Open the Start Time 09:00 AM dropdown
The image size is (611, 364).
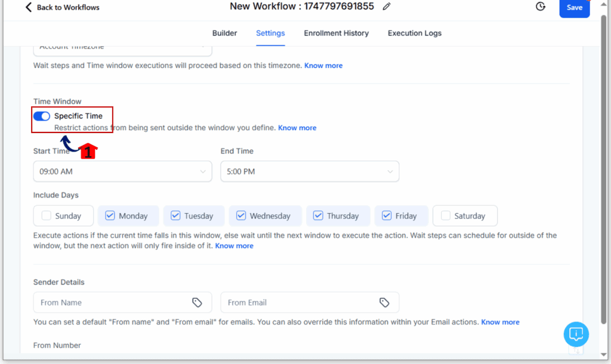point(122,171)
